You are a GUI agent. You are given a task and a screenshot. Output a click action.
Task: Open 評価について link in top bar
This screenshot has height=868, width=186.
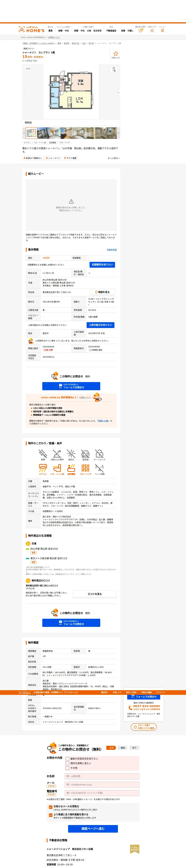pos(54,37)
